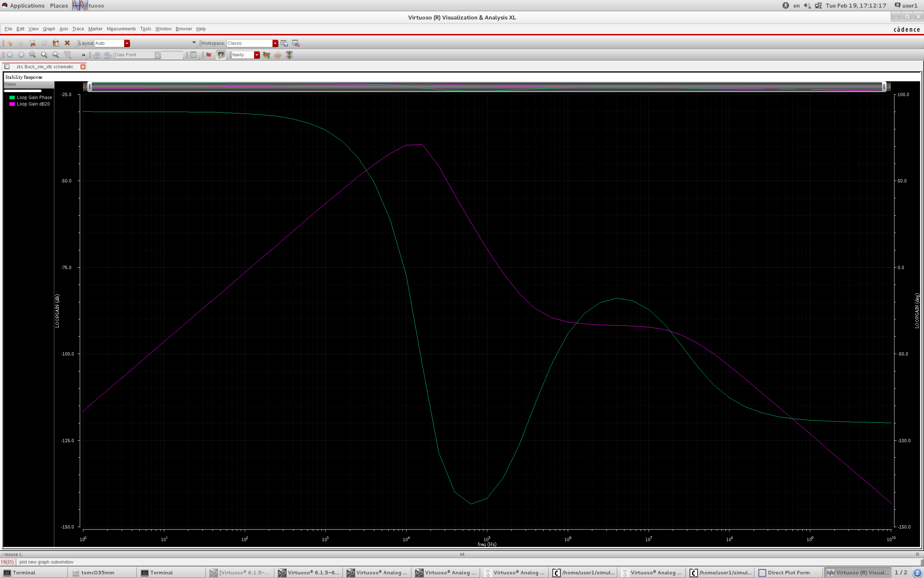Open the Browser menu
Viewport: 924px width, 578px height.
[x=184, y=29]
